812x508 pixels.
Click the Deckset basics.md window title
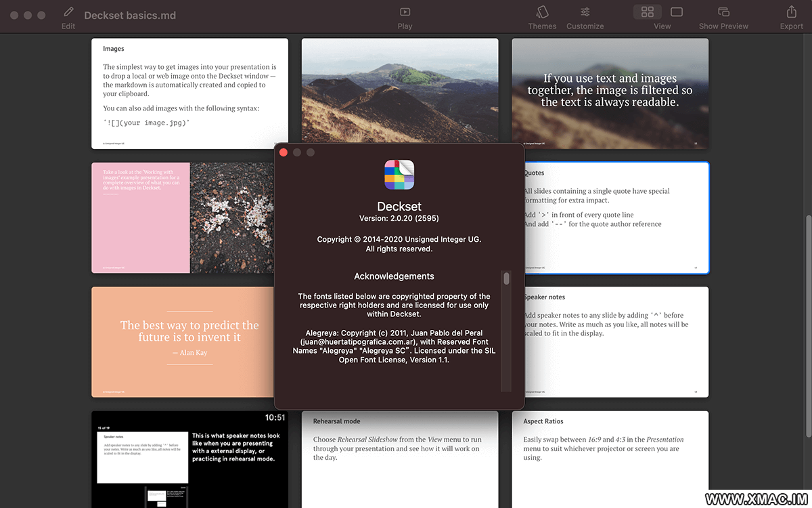(x=130, y=15)
